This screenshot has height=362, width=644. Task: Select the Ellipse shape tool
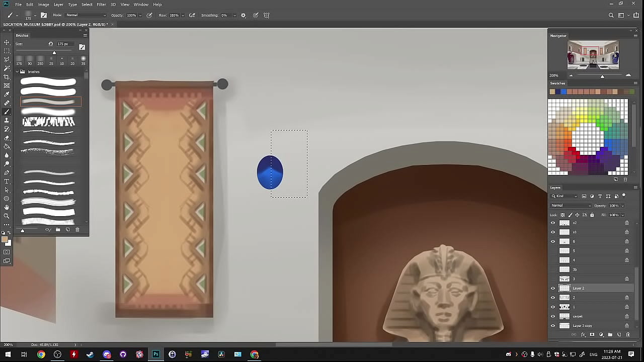7,199
